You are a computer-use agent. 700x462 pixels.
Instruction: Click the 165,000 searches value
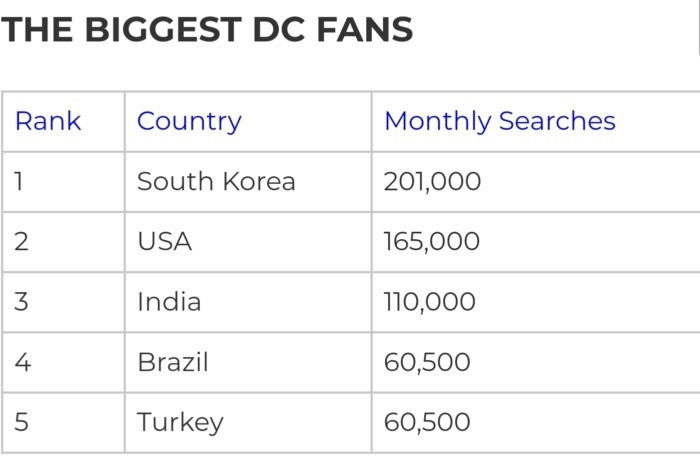pyautogui.click(x=432, y=241)
